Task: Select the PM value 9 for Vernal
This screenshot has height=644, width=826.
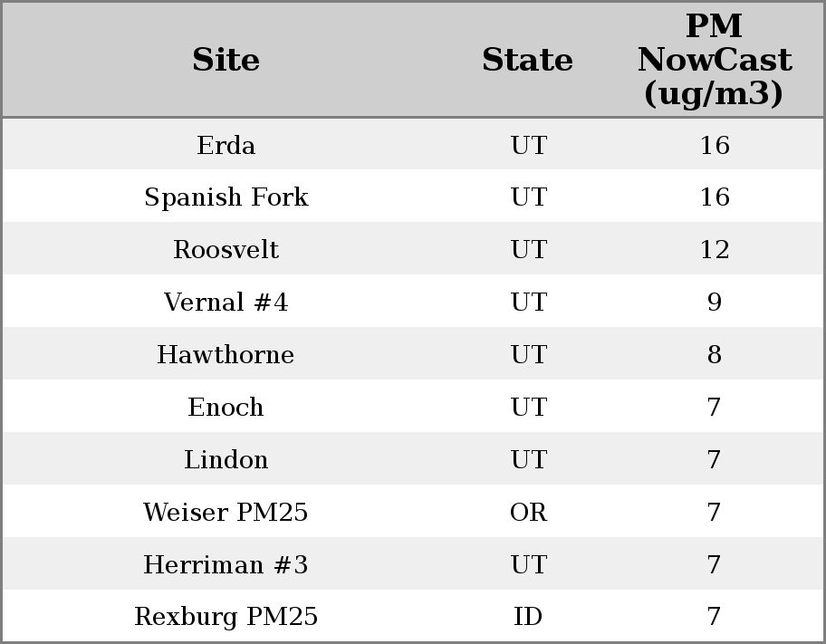Action: [x=714, y=303]
